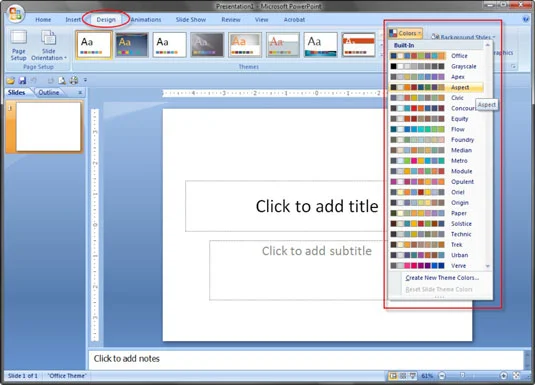Choose the Equity color scheme

(436, 119)
